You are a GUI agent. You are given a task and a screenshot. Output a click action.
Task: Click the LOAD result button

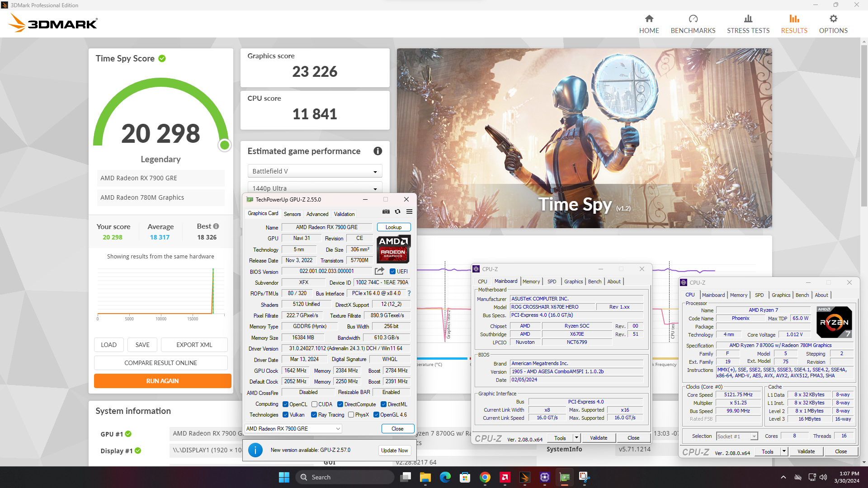[109, 345]
